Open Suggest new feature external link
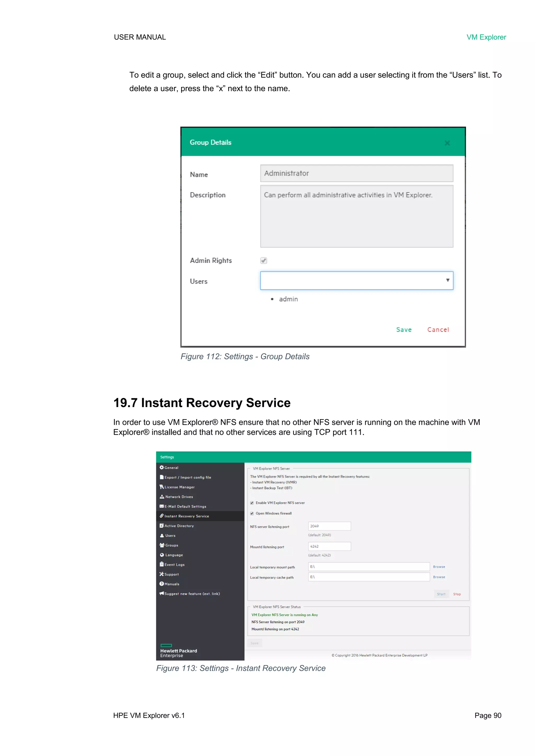The width and height of the screenshot is (535, 756). click(192, 594)
